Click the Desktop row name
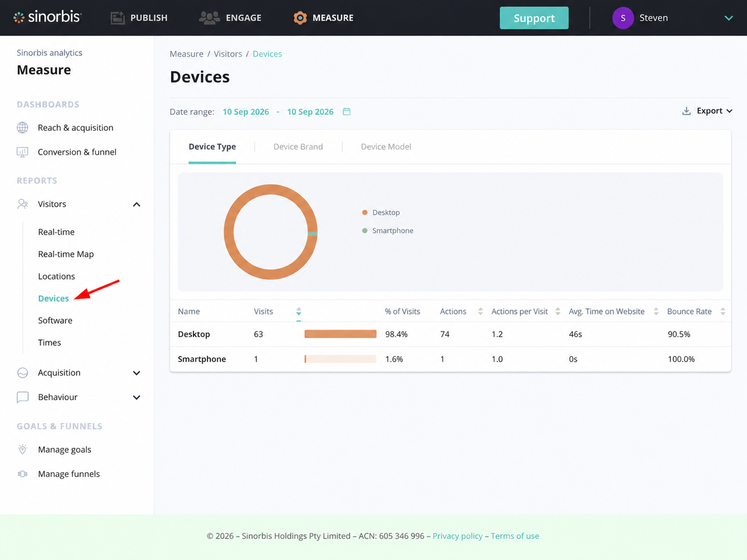 (x=194, y=334)
